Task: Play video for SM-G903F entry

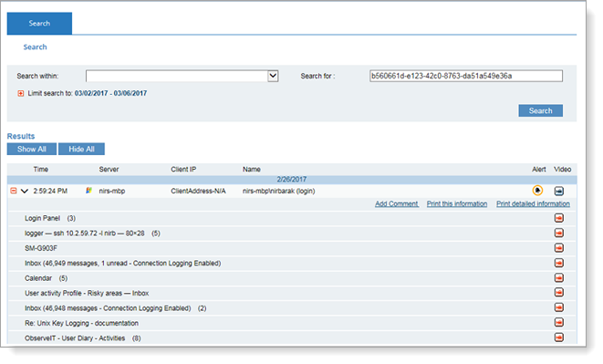Action: [x=559, y=248]
